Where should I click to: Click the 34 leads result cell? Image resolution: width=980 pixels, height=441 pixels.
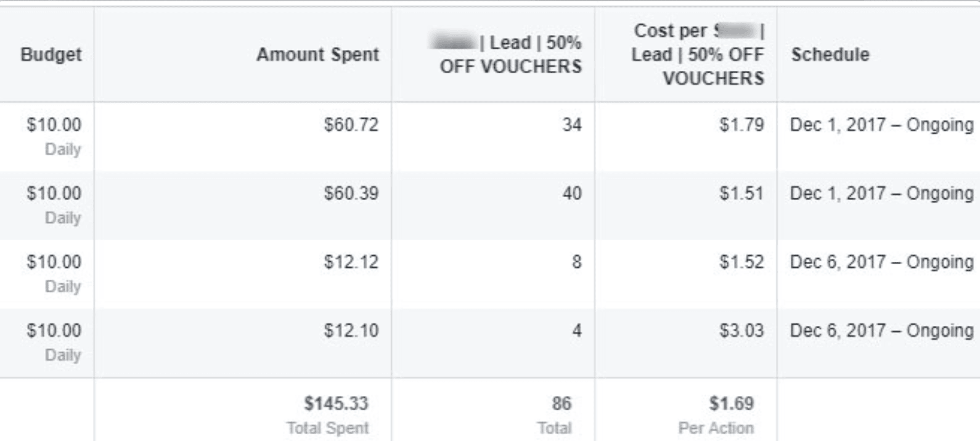[x=571, y=125]
